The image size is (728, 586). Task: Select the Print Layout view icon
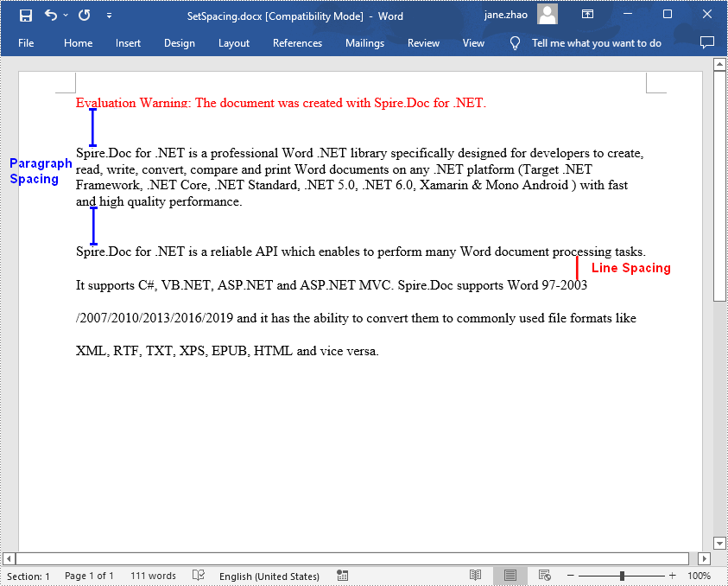[510, 575]
